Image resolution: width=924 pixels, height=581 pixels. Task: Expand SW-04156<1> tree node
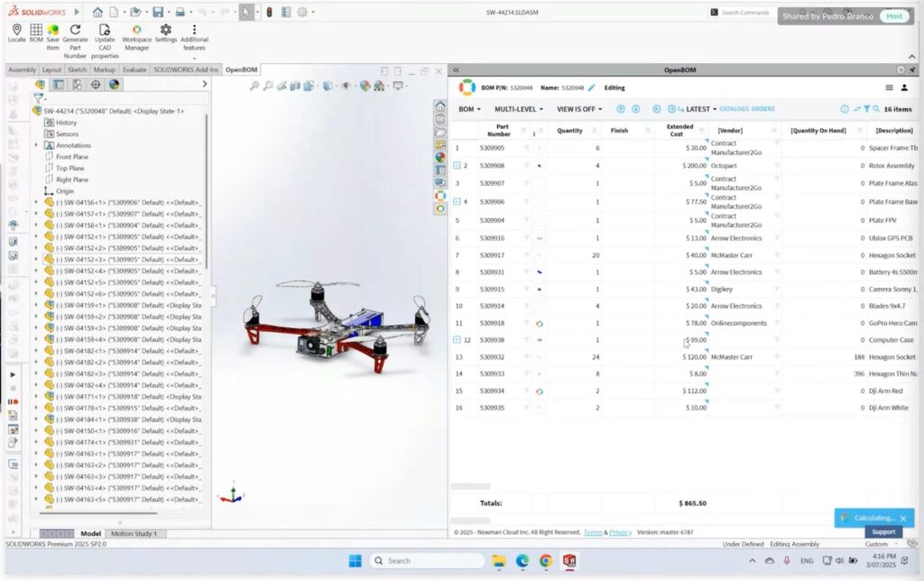[x=36, y=202]
